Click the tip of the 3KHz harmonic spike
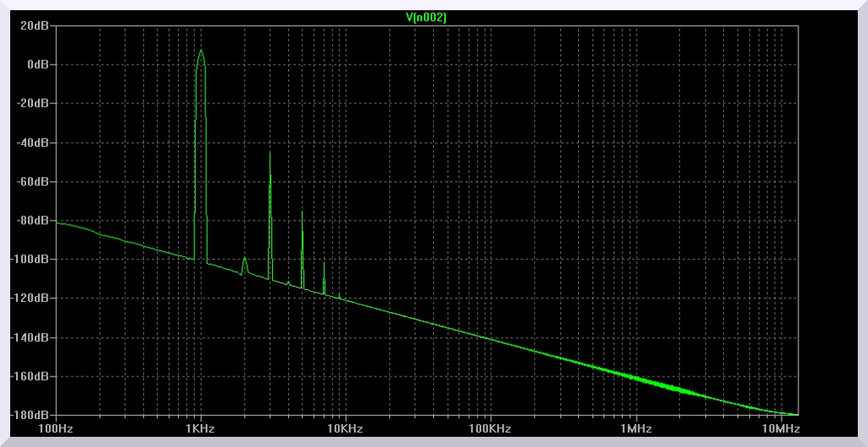Screen dimensions: 868x447 click(270, 153)
